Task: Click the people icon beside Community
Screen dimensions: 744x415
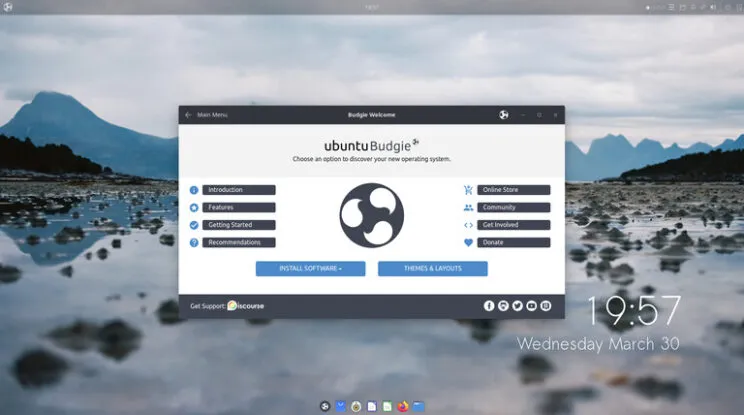Action: pos(468,207)
